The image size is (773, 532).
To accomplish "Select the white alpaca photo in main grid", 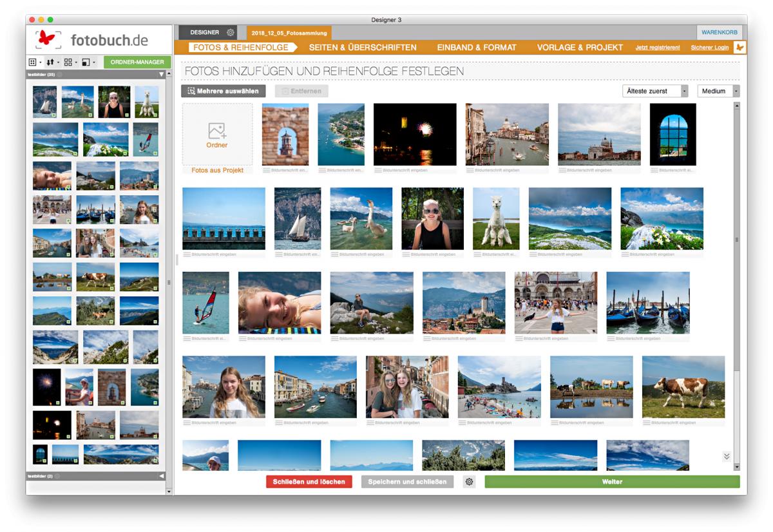I will pyautogui.click(x=496, y=219).
